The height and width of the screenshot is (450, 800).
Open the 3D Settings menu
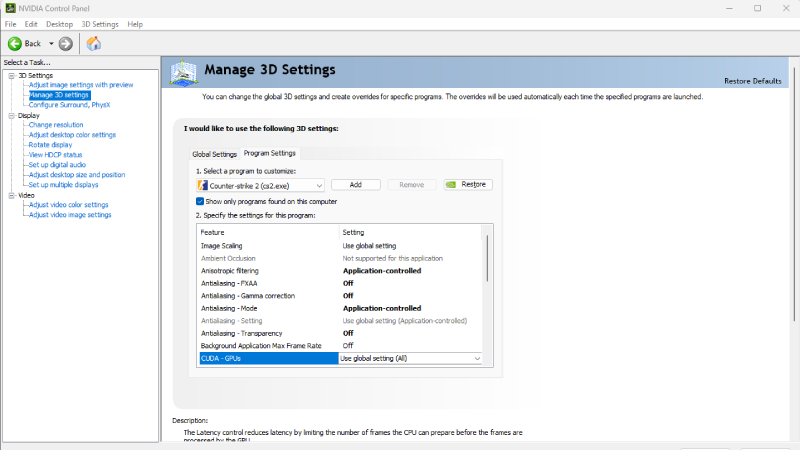tap(100, 24)
